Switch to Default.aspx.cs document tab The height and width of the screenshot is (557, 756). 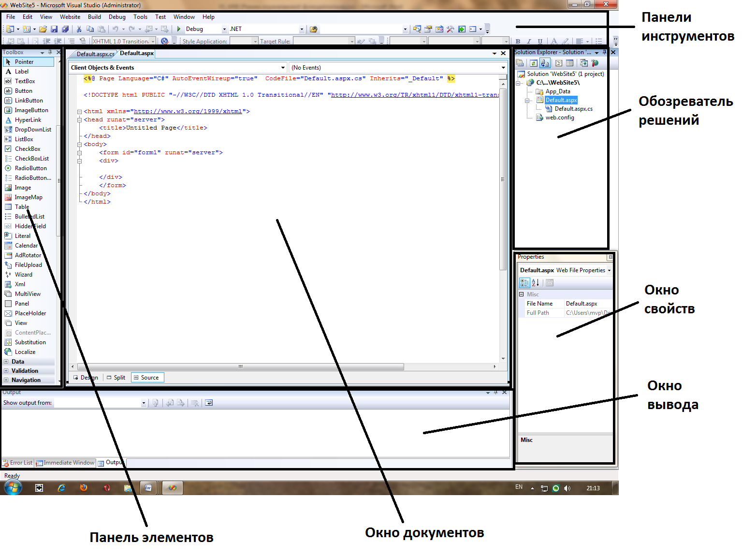(x=95, y=54)
